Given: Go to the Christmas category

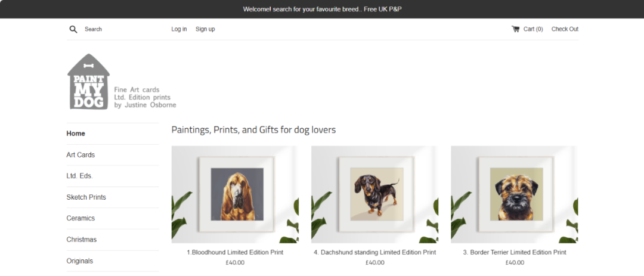Looking at the screenshot, I should (x=81, y=240).
